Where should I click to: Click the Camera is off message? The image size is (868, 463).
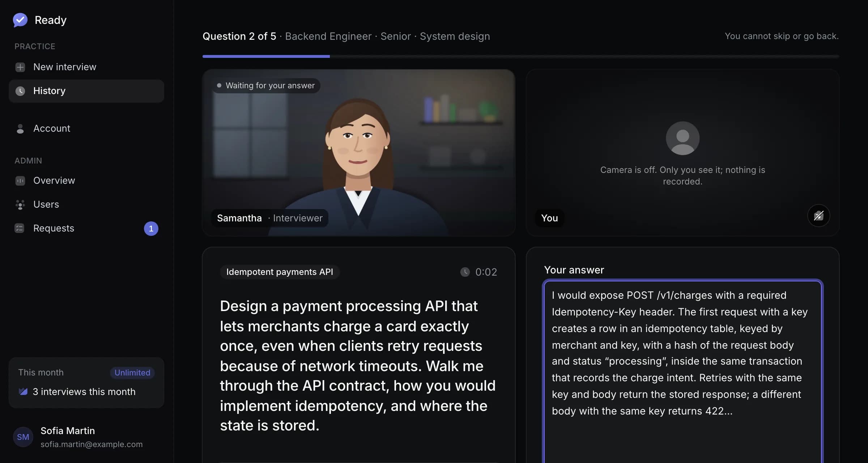(x=683, y=176)
